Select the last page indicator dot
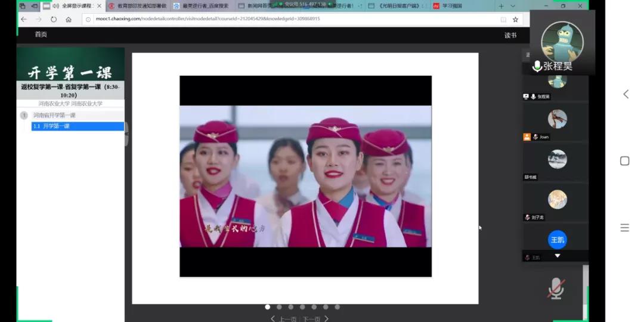This screenshot has height=322, width=644. [x=337, y=307]
